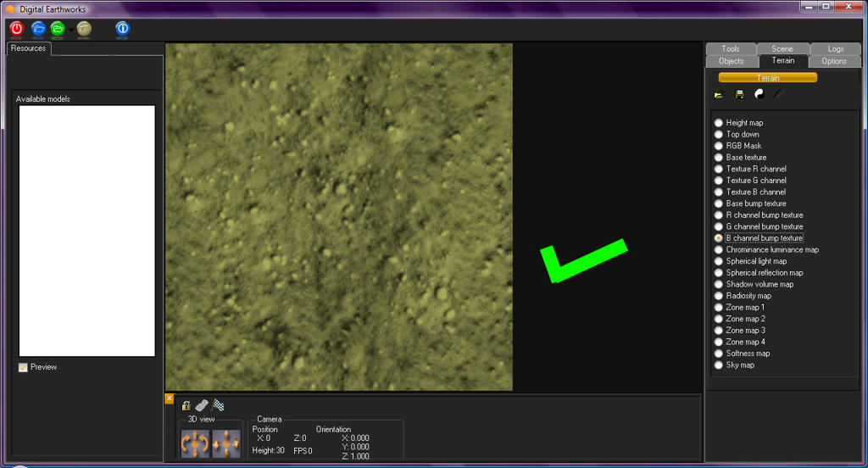Close bottom panel with orange X button
The width and height of the screenshot is (868, 468).
(x=170, y=398)
